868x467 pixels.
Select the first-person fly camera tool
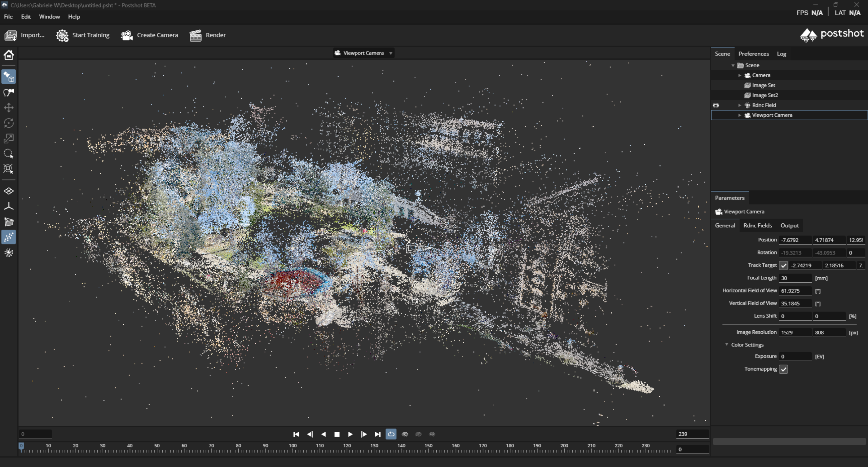[x=9, y=92]
